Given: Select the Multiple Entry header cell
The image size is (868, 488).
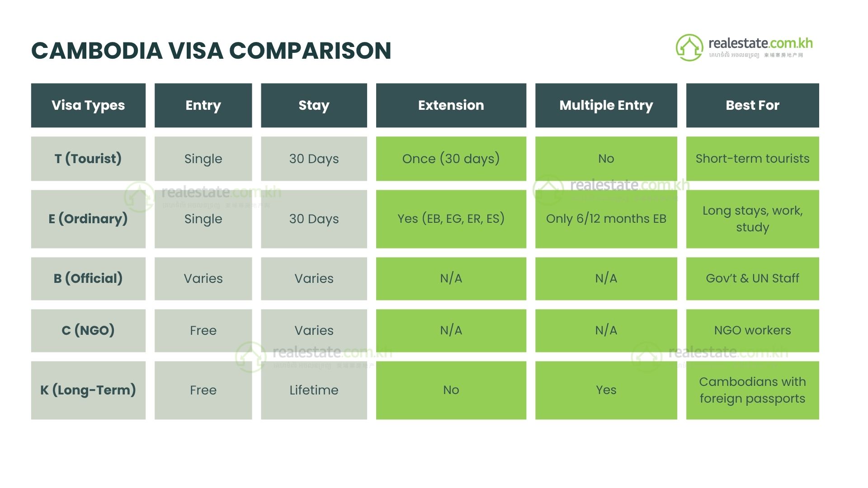Looking at the screenshot, I should 606,105.
